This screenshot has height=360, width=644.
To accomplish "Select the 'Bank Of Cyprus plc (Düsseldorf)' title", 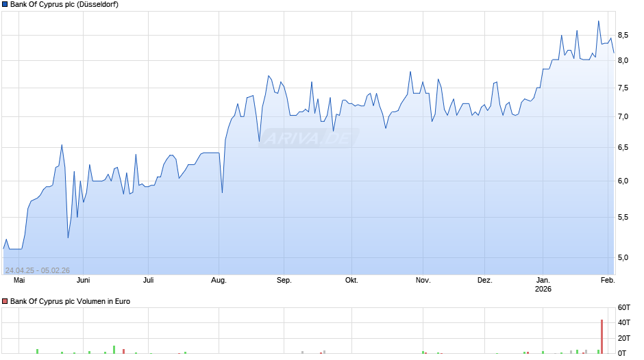I will [x=64, y=5].
